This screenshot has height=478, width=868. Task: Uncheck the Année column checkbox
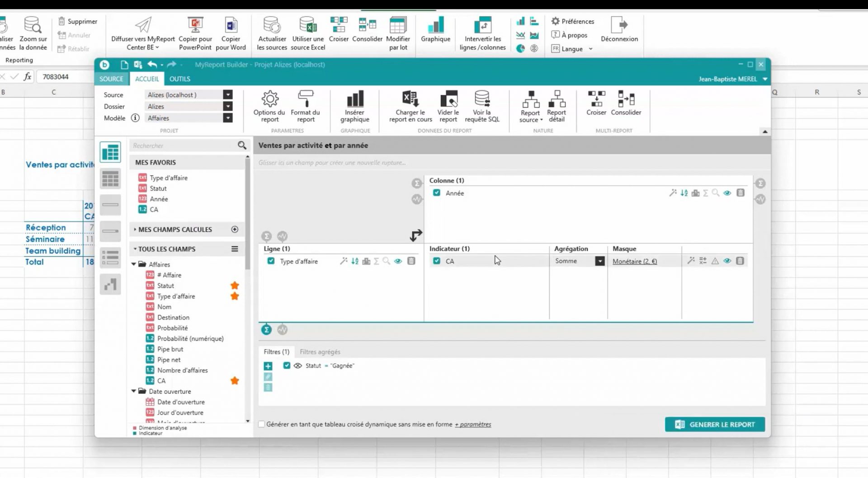coord(437,193)
